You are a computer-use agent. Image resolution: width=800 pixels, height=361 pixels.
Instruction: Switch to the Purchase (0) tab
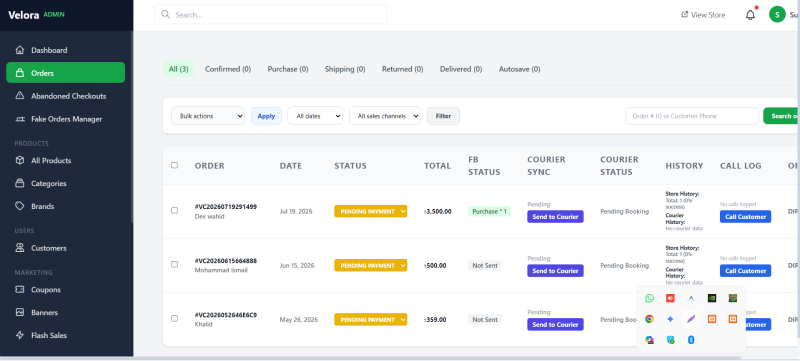click(x=288, y=69)
